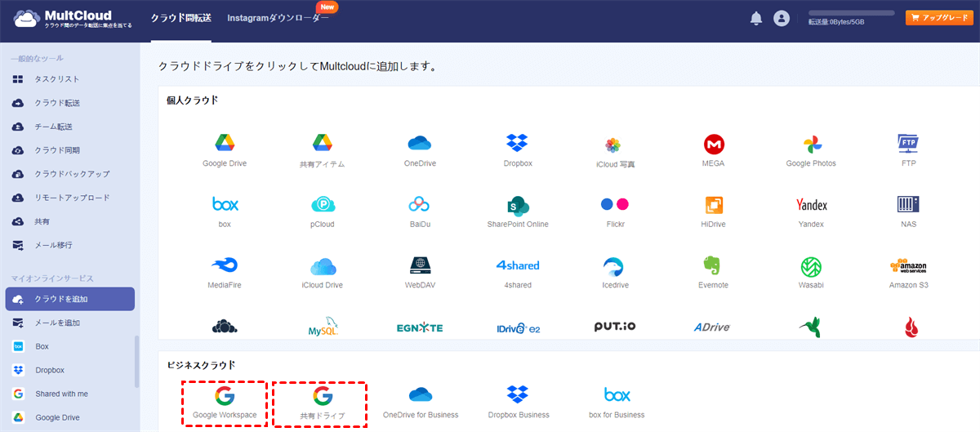This screenshot has height=432, width=980.
Task: Add Evernote service
Action: click(x=714, y=273)
